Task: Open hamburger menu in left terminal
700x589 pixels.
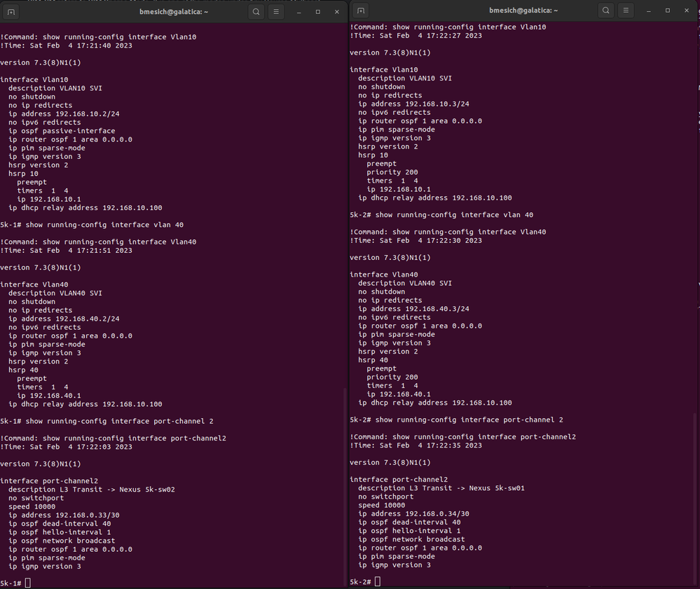Action: [276, 12]
